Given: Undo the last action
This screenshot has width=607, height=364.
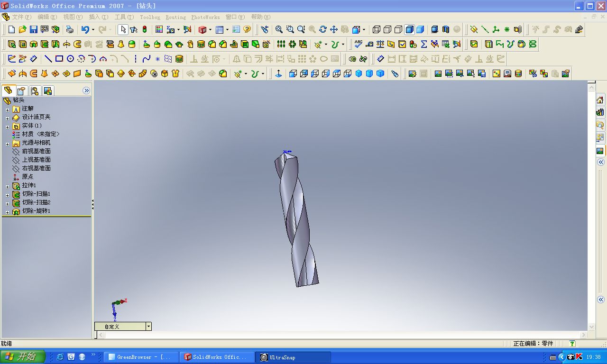Looking at the screenshot, I should click(85, 29).
